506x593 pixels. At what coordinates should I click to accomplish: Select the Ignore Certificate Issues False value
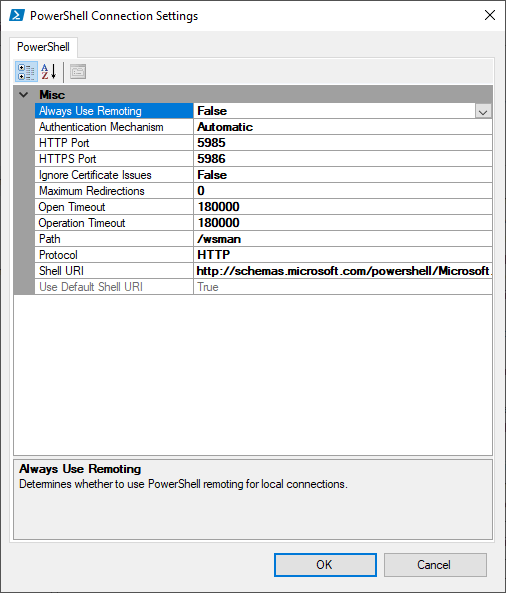click(x=343, y=175)
